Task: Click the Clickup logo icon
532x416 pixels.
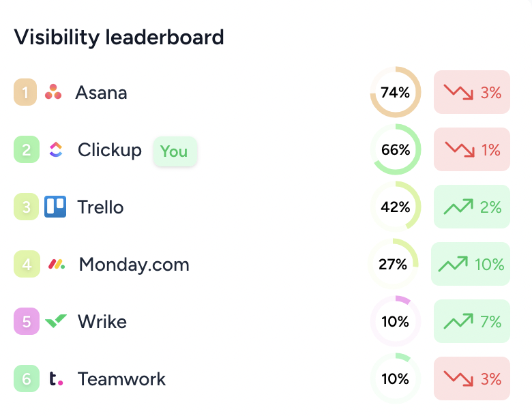Action: 56,149
